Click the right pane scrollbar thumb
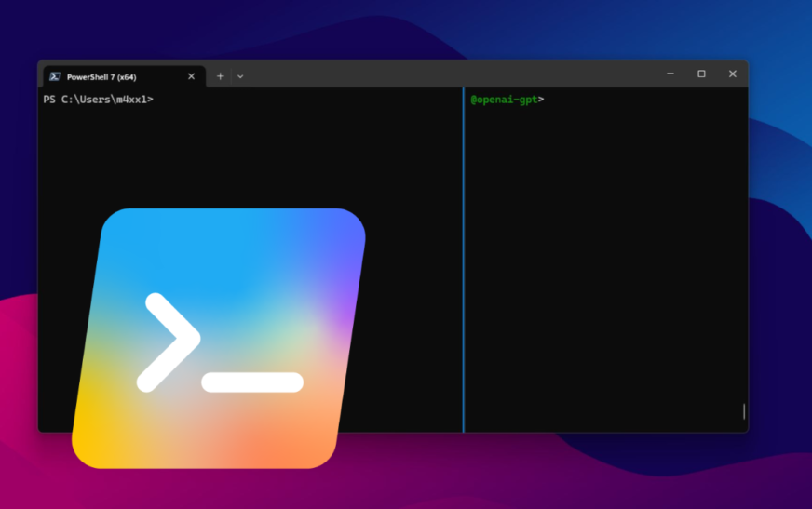The image size is (812, 509). click(x=744, y=411)
